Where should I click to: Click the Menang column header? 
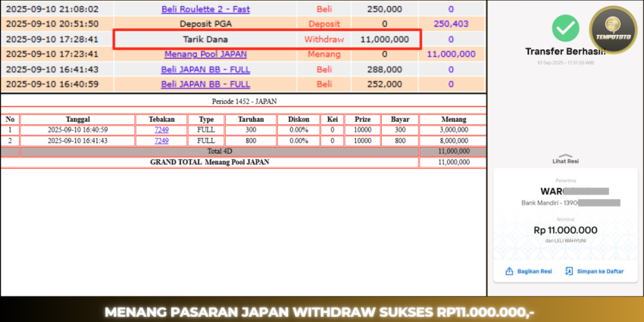453,120
